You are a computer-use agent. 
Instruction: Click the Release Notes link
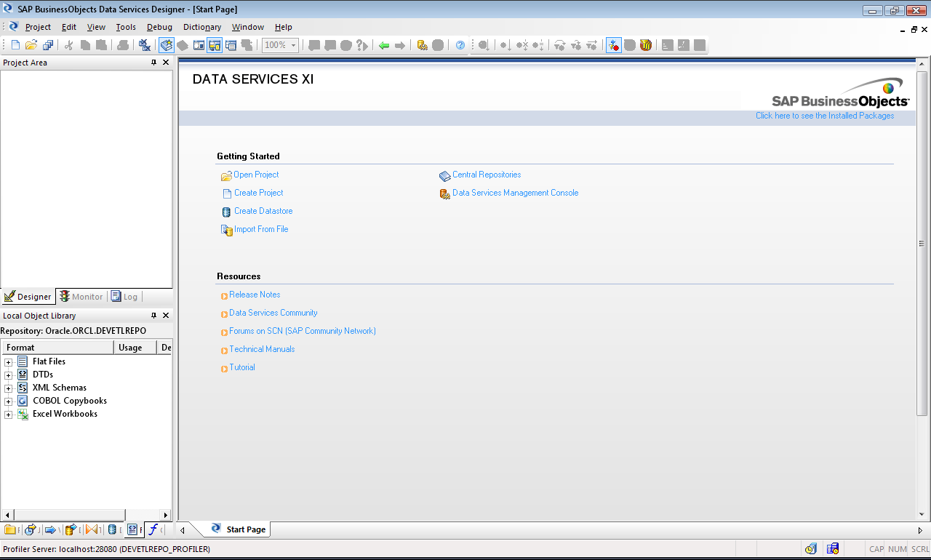(x=255, y=295)
